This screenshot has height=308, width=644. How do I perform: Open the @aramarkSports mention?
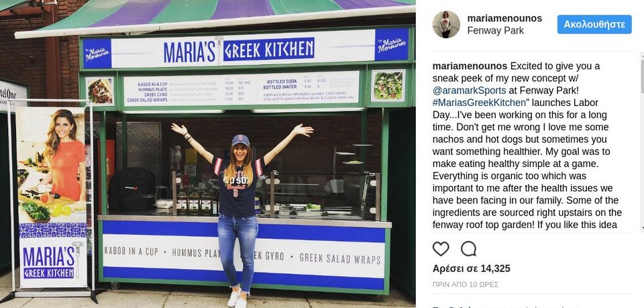pos(468,91)
